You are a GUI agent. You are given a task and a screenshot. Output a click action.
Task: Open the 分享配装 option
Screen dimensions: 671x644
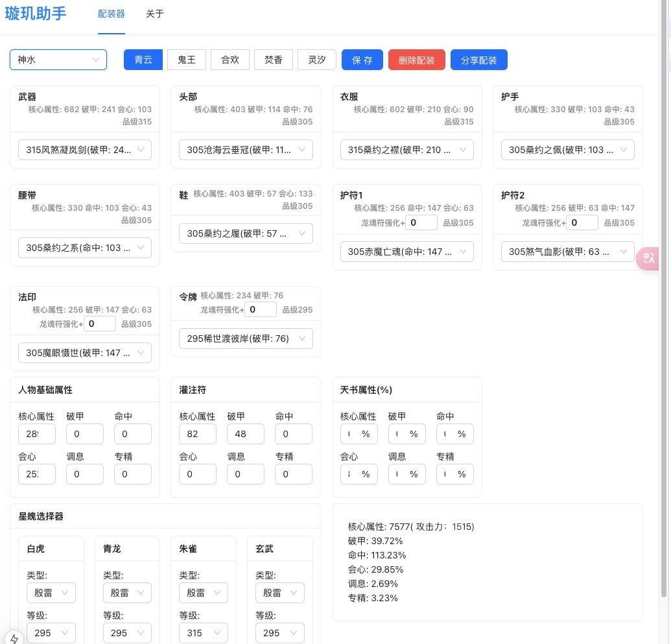(x=478, y=60)
